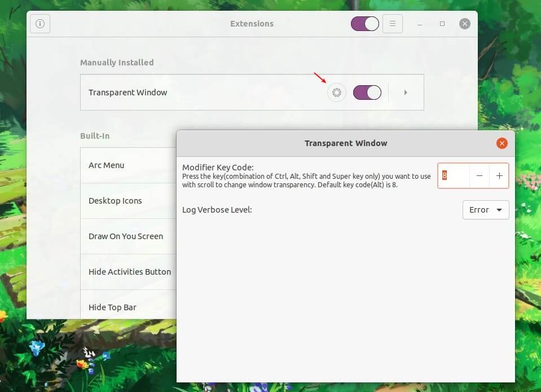Decrease the modifier key code with the minus button
The image size is (541, 392).
[x=480, y=175]
